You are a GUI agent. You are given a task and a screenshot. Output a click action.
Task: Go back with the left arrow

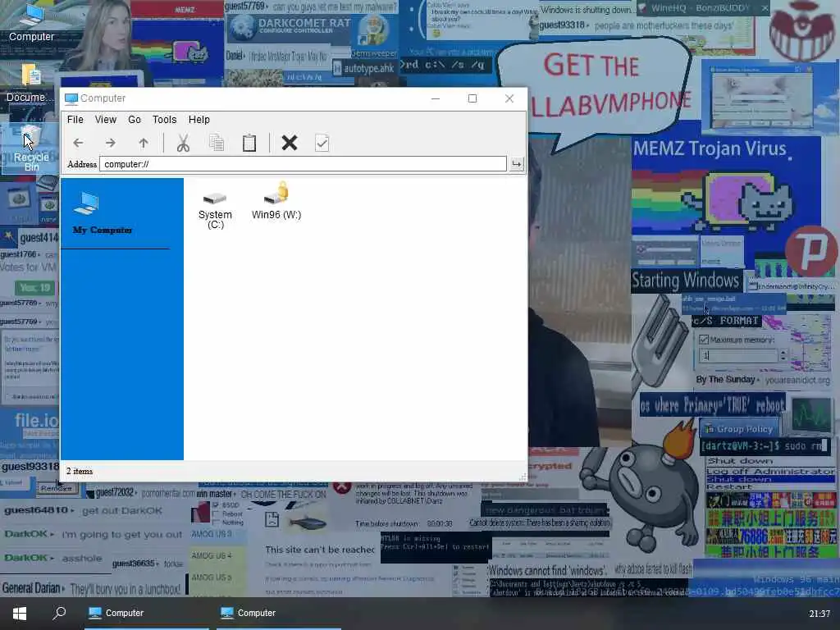tap(78, 143)
